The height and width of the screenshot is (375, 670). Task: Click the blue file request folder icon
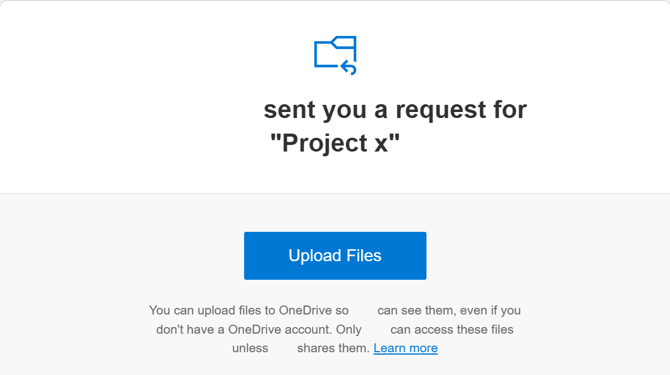click(335, 56)
